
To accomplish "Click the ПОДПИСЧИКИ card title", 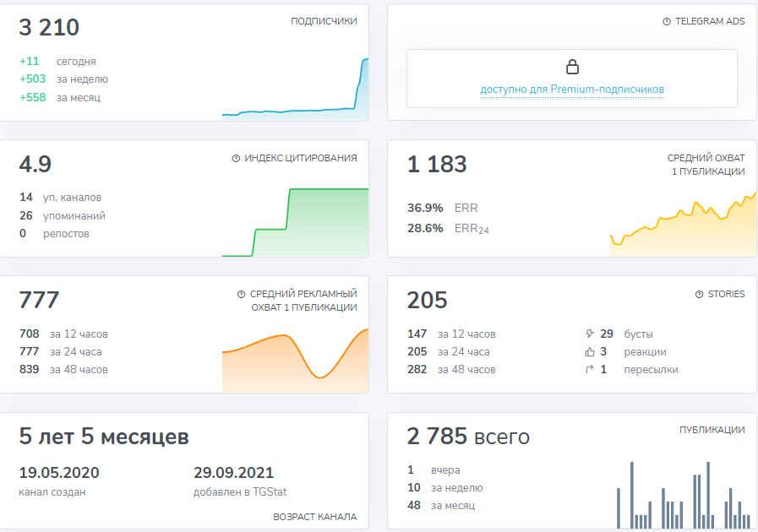I will (324, 22).
